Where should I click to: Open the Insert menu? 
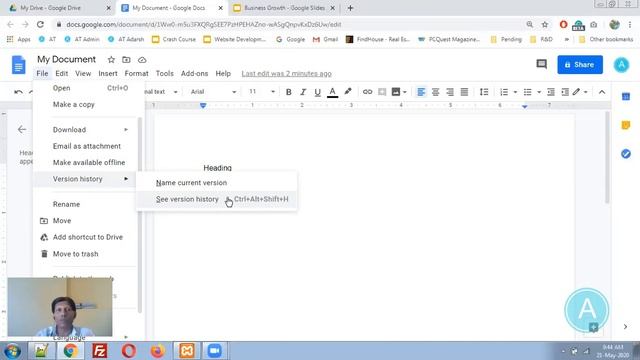[108, 73]
